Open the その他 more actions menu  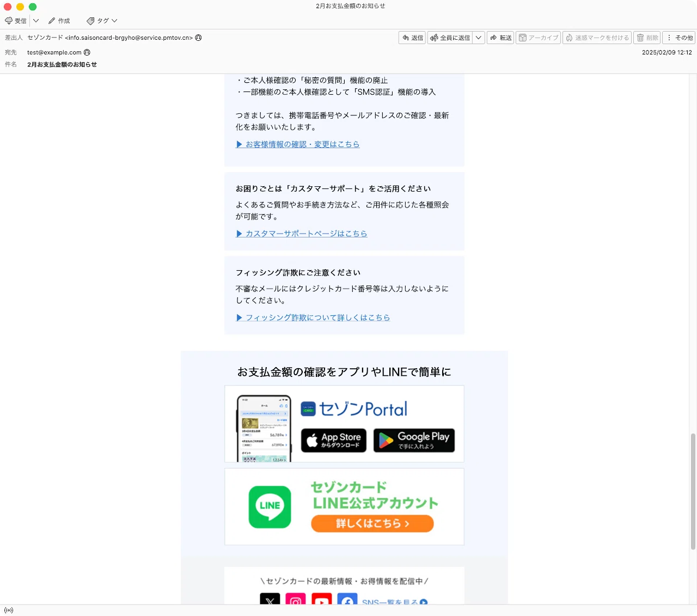[679, 38]
